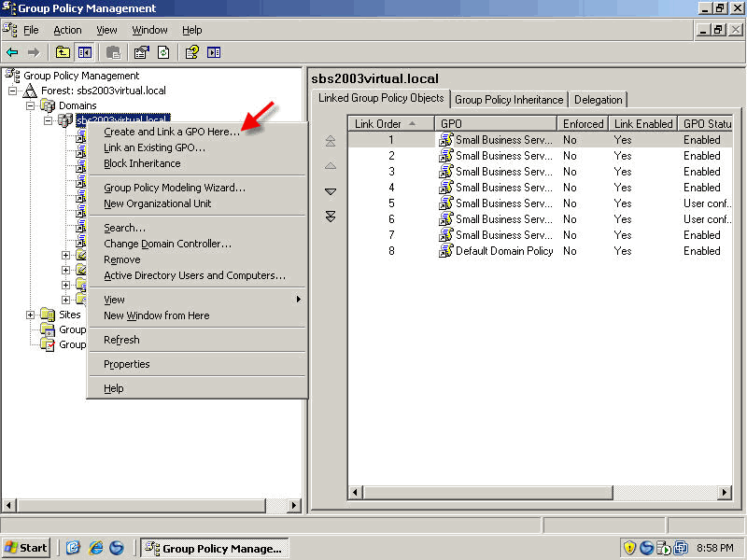Move link down arrow icon

[331, 191]
